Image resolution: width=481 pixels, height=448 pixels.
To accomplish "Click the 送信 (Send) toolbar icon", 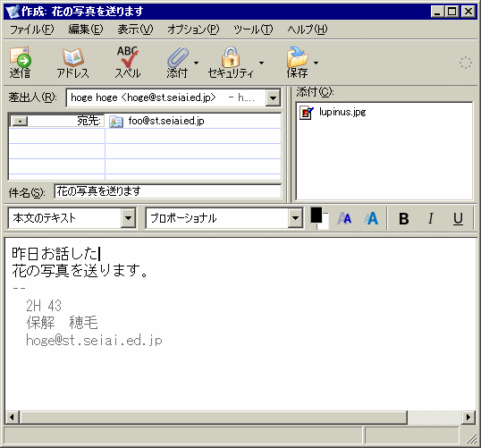I will click(21, 57).
